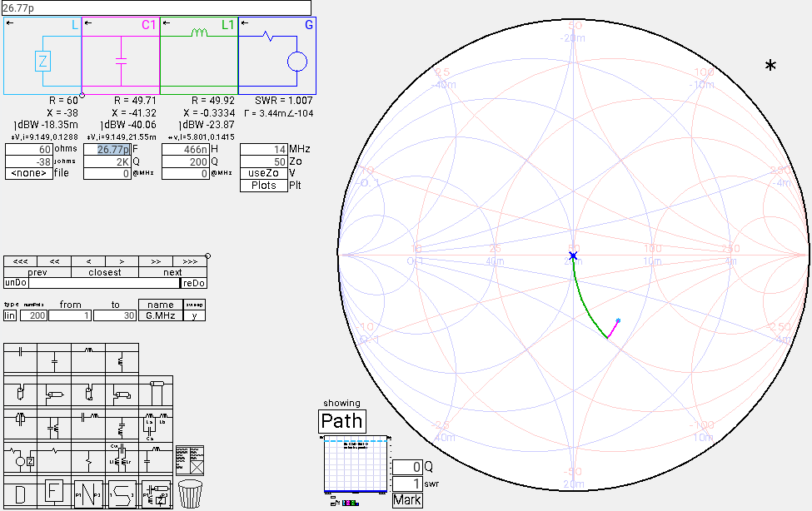Viewport: 812px width, 511px height.
Task: Pick the shorted horizontal stub component
Action: point(122,392)
